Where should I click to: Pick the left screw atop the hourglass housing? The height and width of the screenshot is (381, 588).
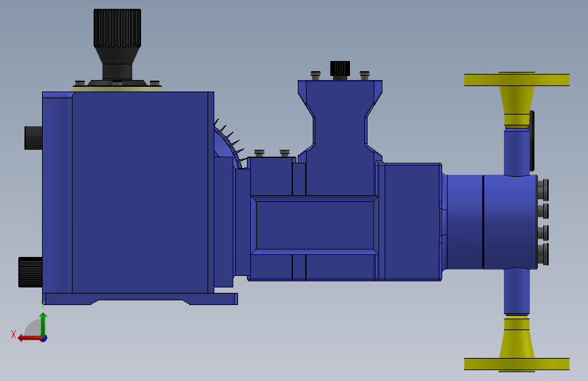click(316, 75)
